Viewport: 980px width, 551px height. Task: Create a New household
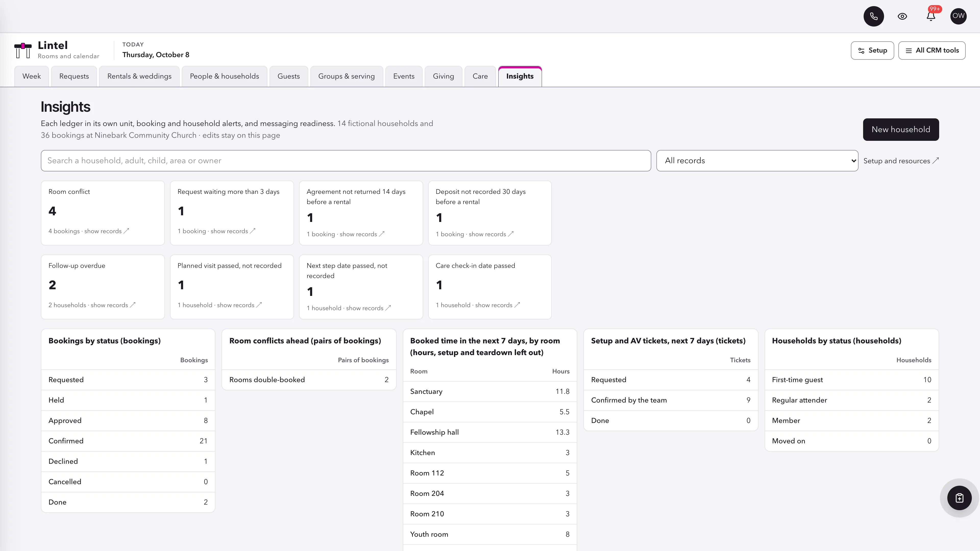900,130
